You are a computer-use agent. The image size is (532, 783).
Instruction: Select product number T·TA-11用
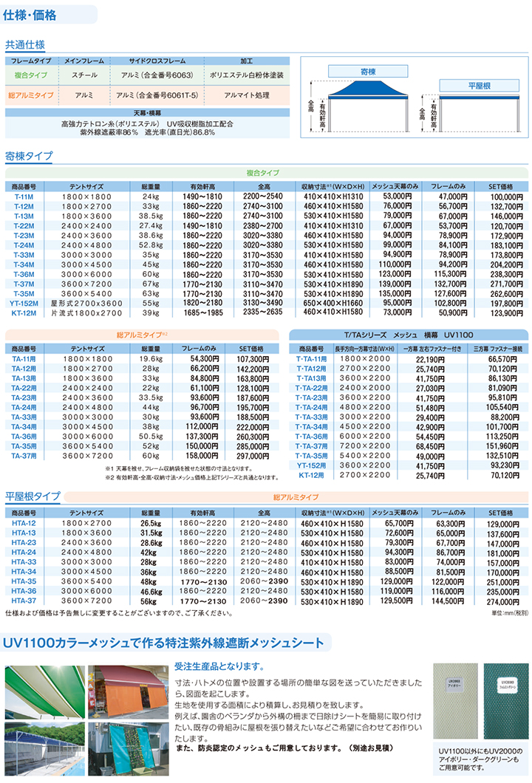[x=312, y=359]
